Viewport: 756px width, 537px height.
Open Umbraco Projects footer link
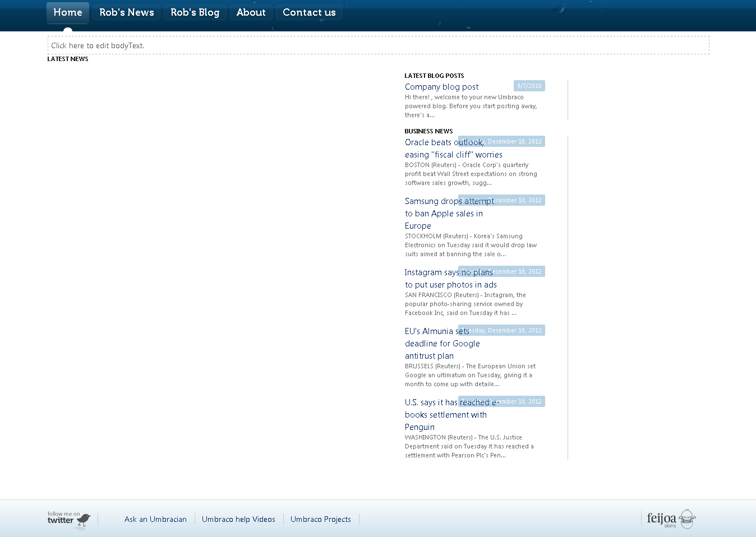[x=321, y=520]
